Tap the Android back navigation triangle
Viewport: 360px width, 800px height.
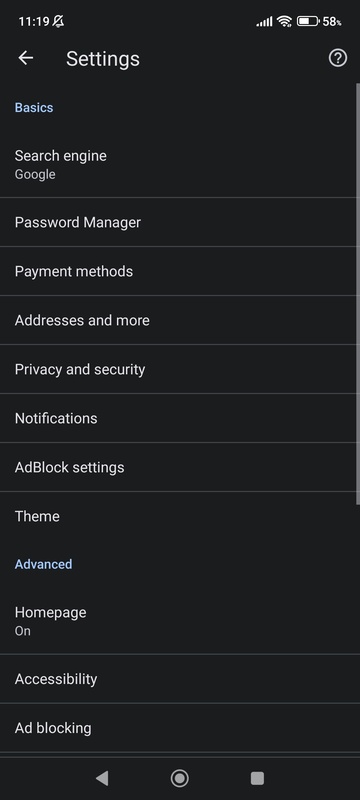click(102, 778)
